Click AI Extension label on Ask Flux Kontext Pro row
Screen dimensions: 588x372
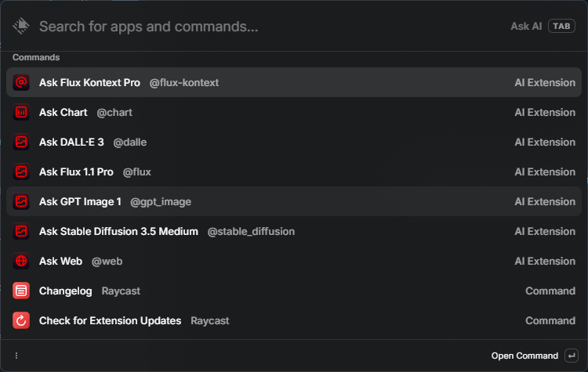(x=545, y=82)
